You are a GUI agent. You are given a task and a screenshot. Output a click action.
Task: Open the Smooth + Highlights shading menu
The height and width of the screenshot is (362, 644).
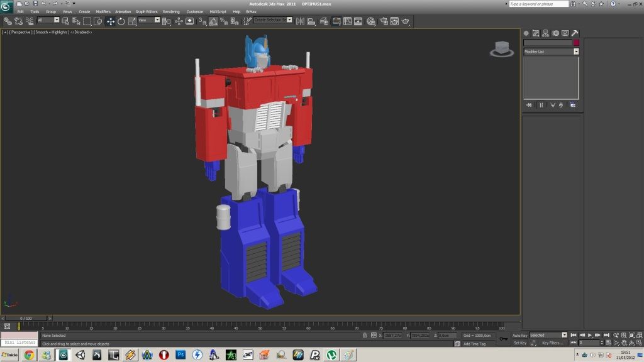coord(52,32)
